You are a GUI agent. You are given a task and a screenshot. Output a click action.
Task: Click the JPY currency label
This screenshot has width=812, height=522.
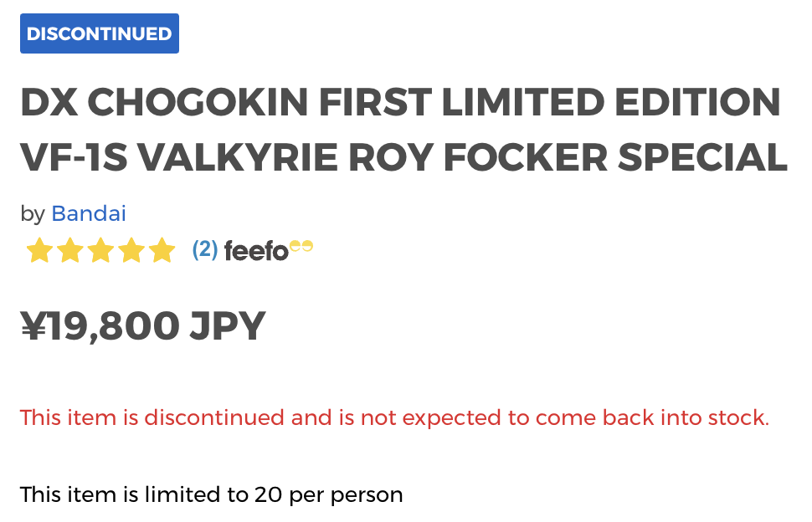(228, 326)
